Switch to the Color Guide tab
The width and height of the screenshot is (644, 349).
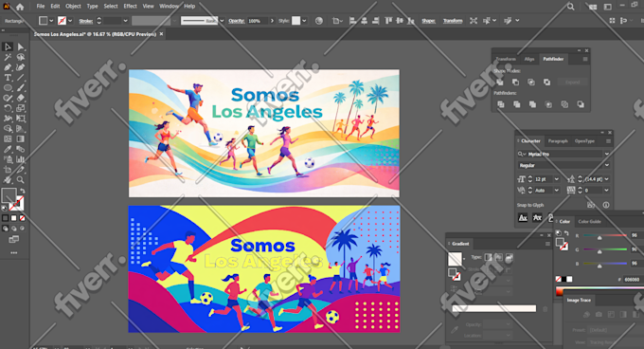point(589,222)
